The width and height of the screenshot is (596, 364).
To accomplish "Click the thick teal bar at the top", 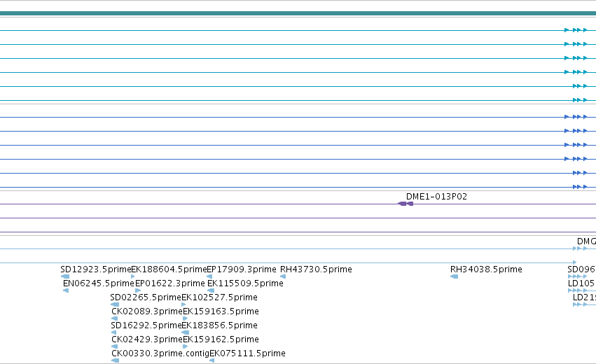I will [x=298, y=13].
